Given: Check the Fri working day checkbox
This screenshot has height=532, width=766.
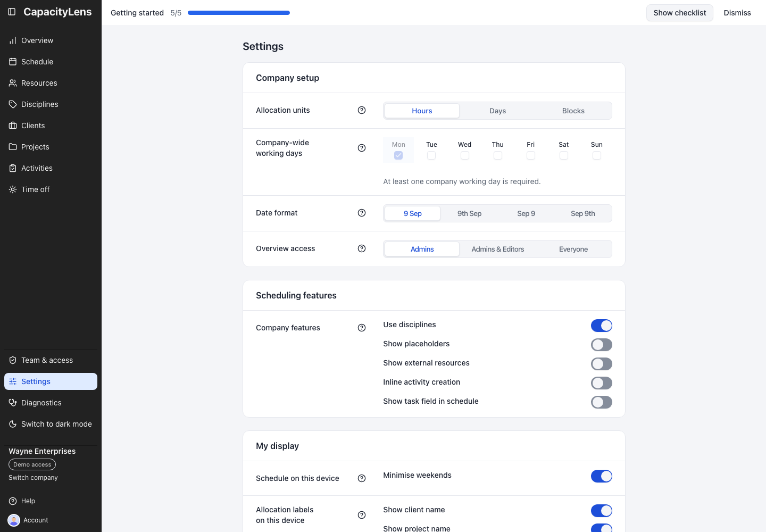Looking at the screenshot, I should tap(531, 155).
